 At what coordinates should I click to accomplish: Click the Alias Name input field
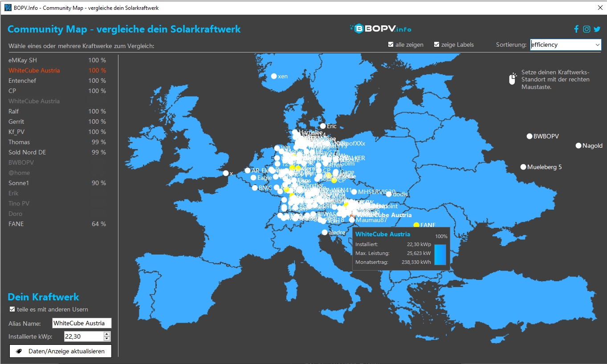point(81,324)
